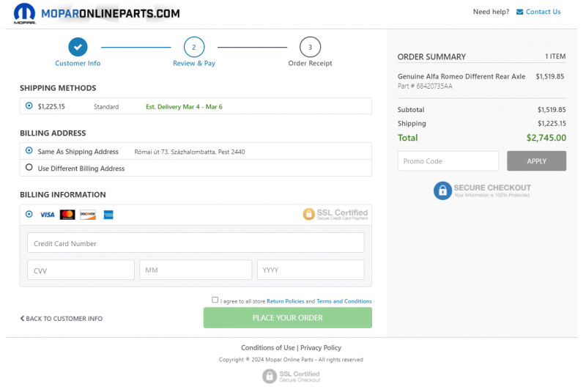Click the Part # 68420735AA text
Screen dimensions: 586x392
point(425,86)
